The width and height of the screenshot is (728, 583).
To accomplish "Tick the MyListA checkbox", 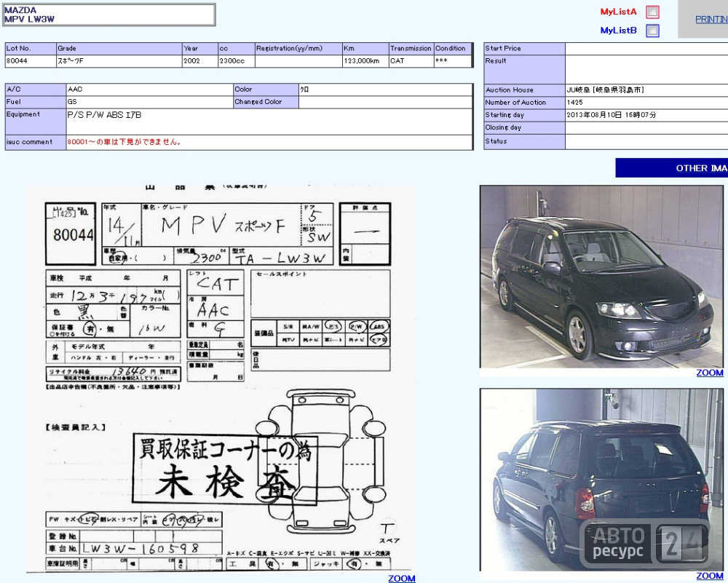I will pyautogui.click(x=652, y=12).
